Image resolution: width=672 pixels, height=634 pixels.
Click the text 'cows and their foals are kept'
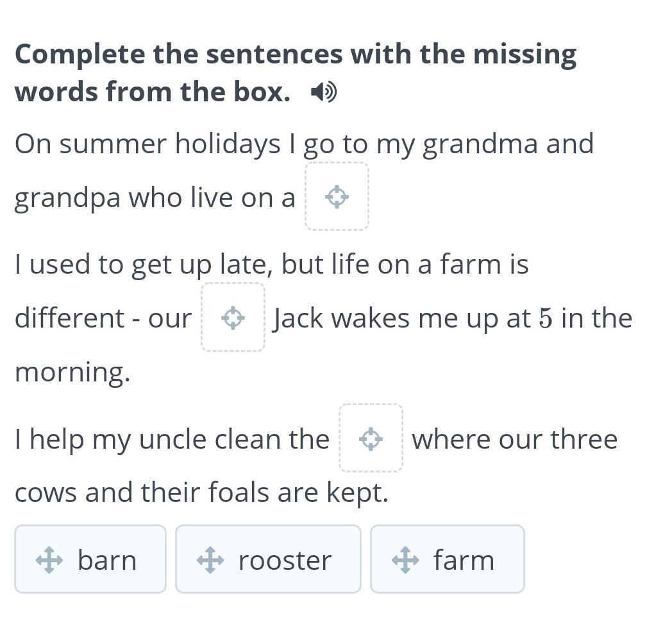pyautogui.click(x=201, y=492)
